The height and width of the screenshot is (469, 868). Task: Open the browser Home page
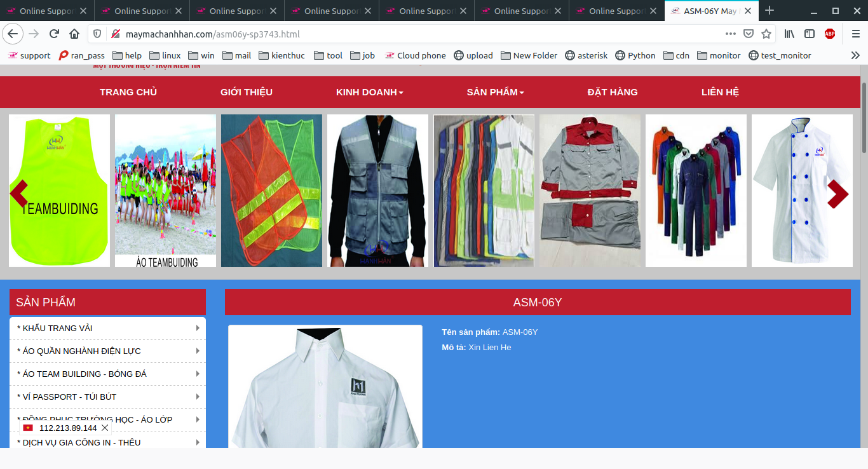(x=74, y=34)
